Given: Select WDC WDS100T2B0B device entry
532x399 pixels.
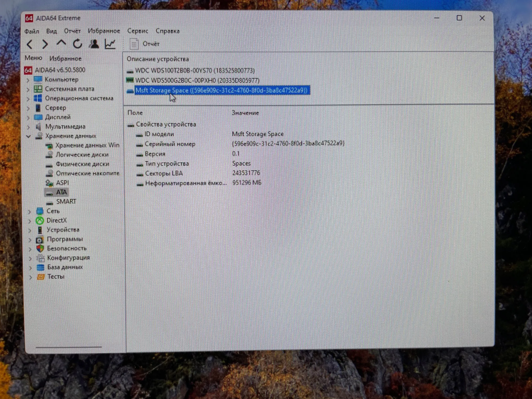Looking at the screenshot, I should coord(194,71).
